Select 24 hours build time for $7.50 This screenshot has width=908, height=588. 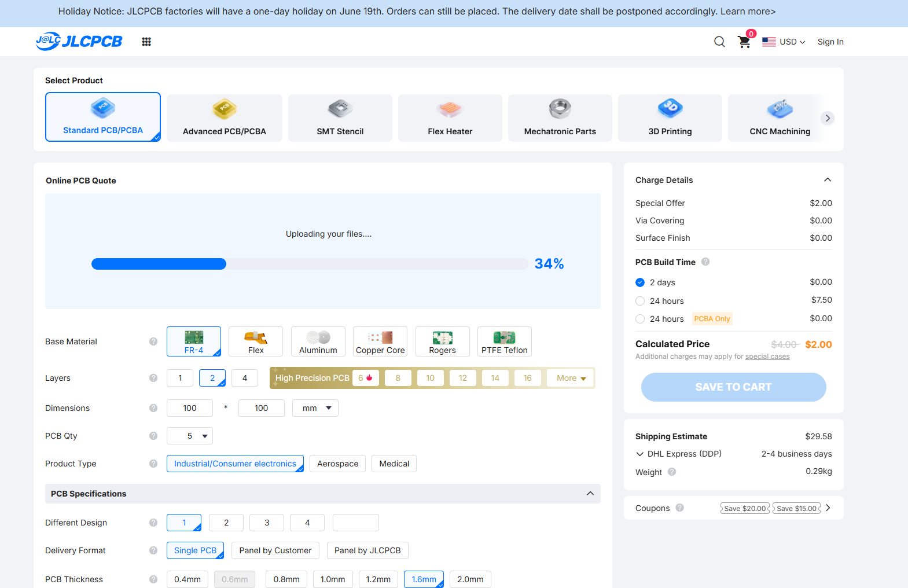click(x=640, y=301)
